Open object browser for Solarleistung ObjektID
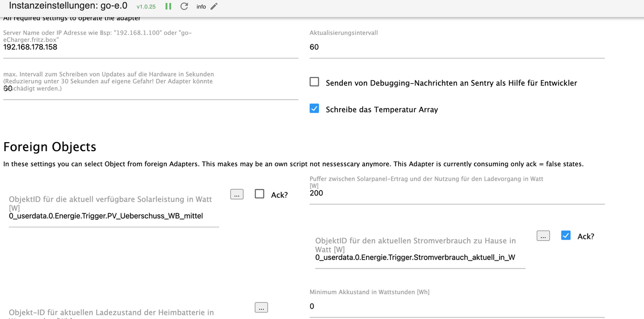The height and width of the screenshot is (319, 644). coord(237,195)
